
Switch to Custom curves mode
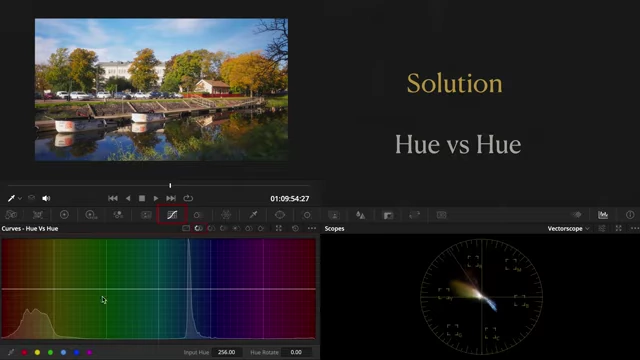coord(186,228)
